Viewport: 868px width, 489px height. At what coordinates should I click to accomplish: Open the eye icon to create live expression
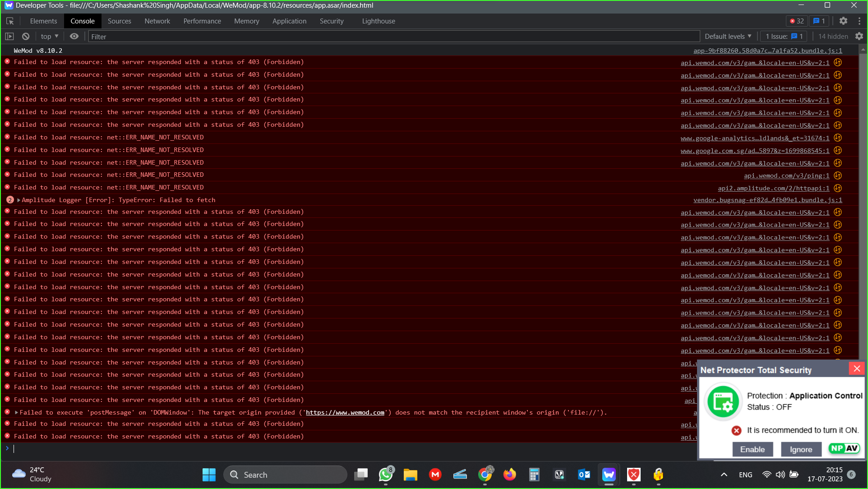coord(74,36)
